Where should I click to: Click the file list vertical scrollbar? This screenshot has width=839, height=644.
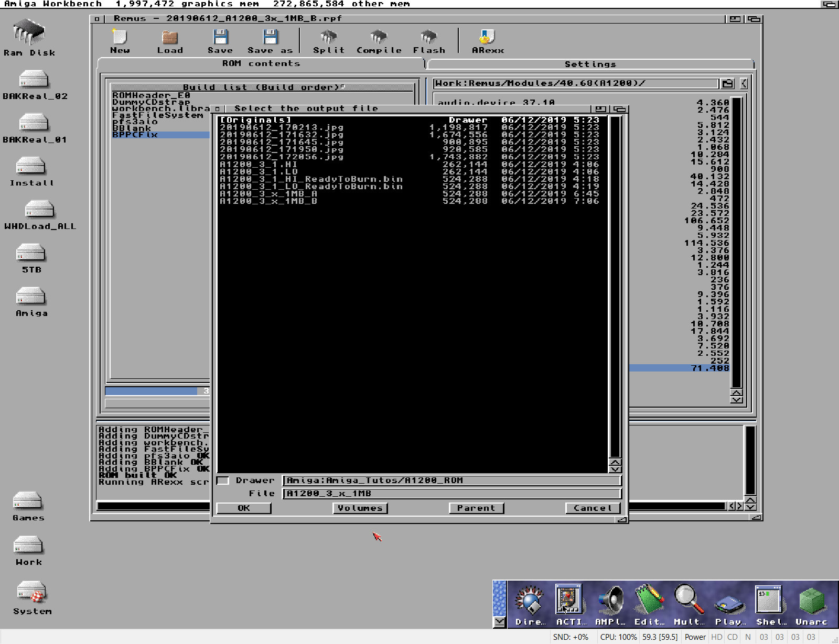pyautogui.click(x=615, y=287)
